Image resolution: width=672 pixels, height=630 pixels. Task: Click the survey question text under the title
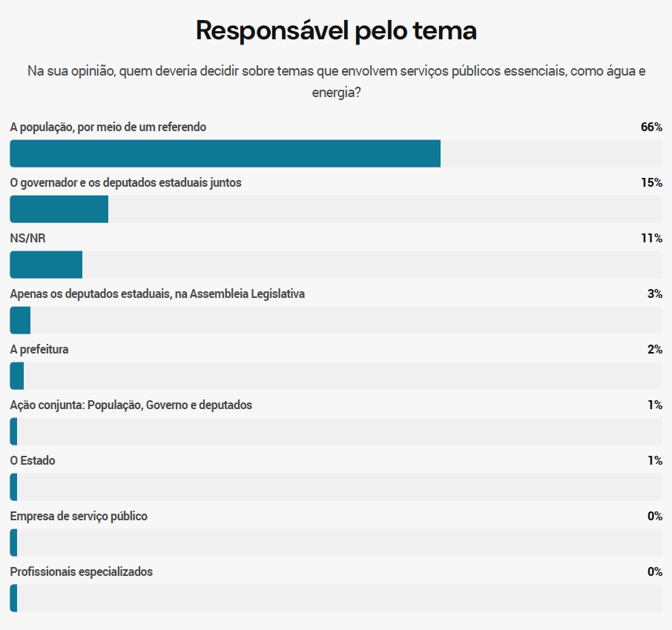coord(336,82)
